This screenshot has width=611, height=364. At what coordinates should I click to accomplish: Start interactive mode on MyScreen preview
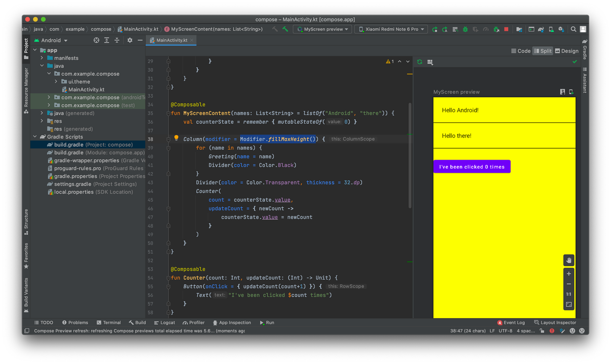click(x=563, y=92)
